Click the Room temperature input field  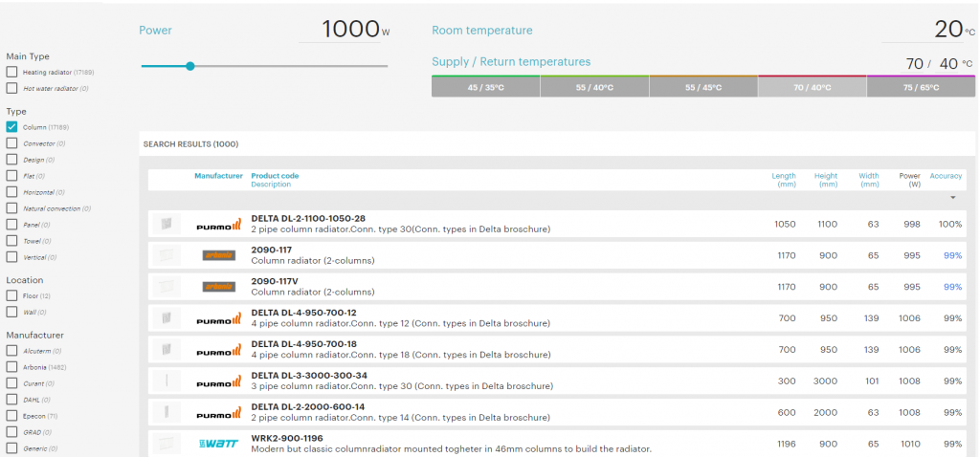click(x=922, y=30)
